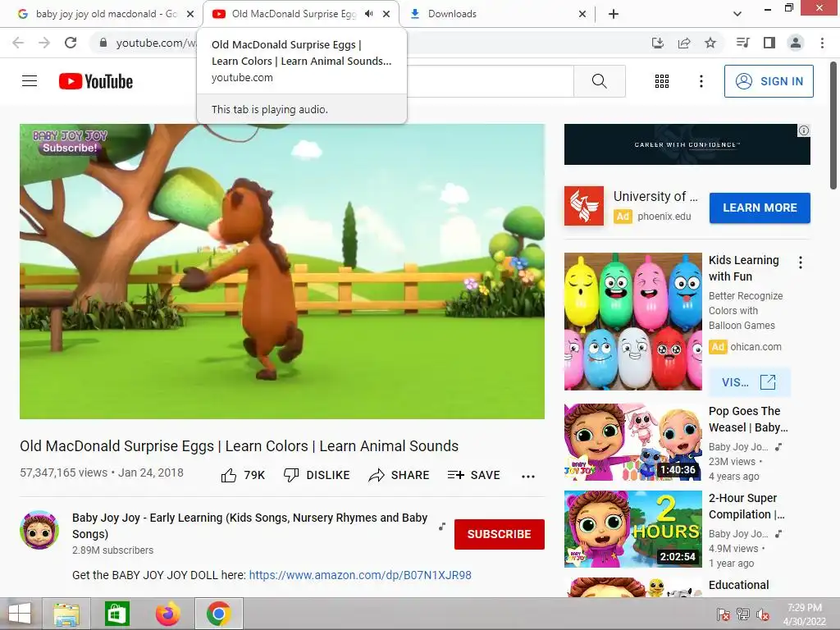
Task: Open more actions ellipsis below video
Action: point(527,476)
